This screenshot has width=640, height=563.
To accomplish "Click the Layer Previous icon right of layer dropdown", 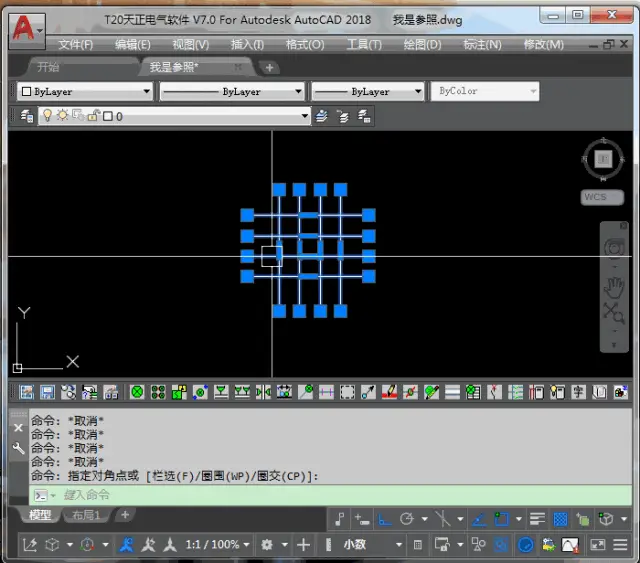I will click(x=344, y=116).
